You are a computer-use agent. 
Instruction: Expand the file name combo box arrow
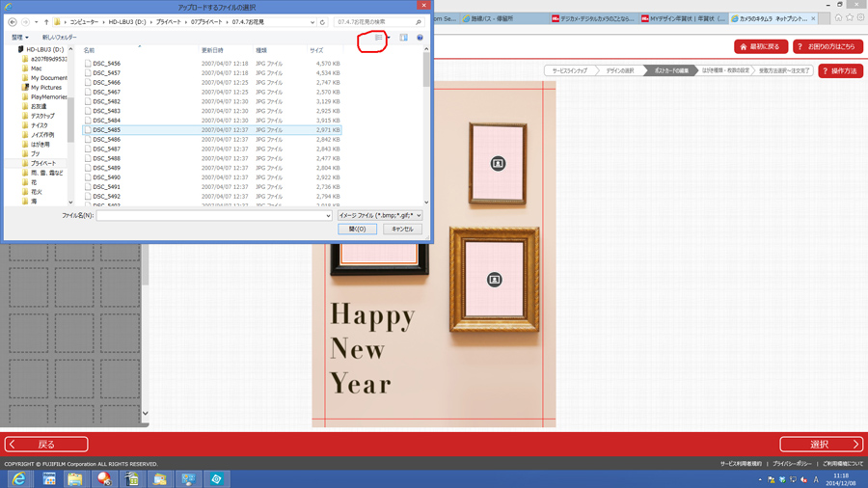(x=328, y=216)
